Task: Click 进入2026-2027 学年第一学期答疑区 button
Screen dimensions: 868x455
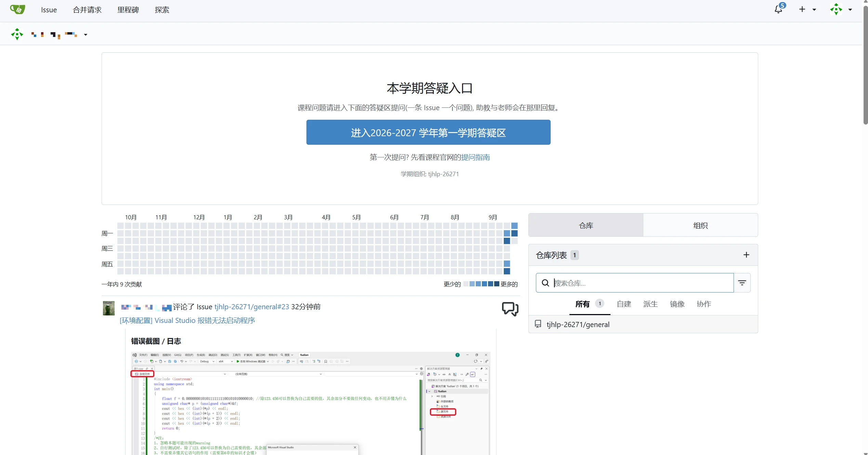Action: (x=428, y=132)
